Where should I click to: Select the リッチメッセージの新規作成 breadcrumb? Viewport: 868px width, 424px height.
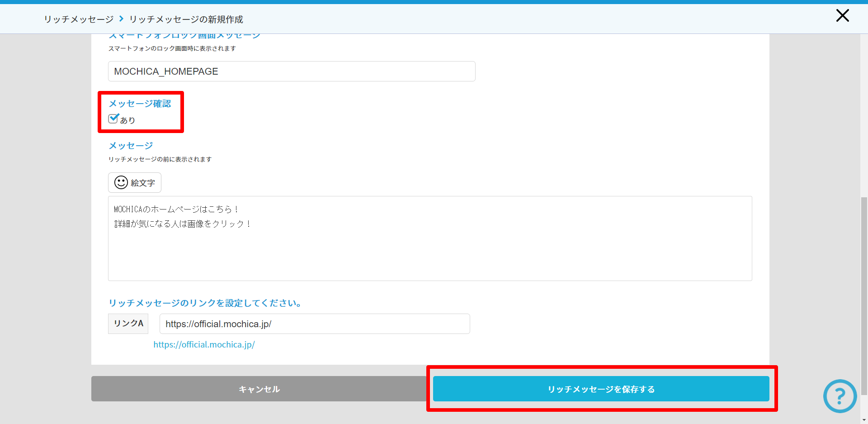click(x=186, y=19)
